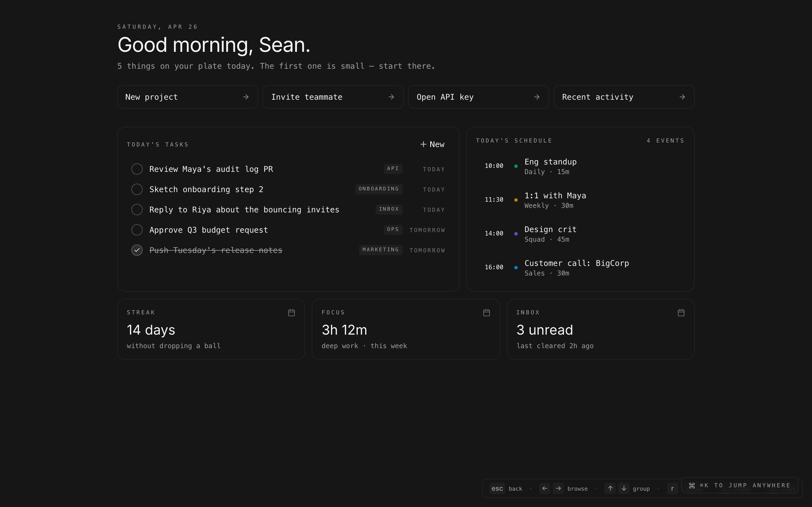Screen dimensions: 812x507
Task: Click the ONBOARDING tag label
Action: [378, 189]
